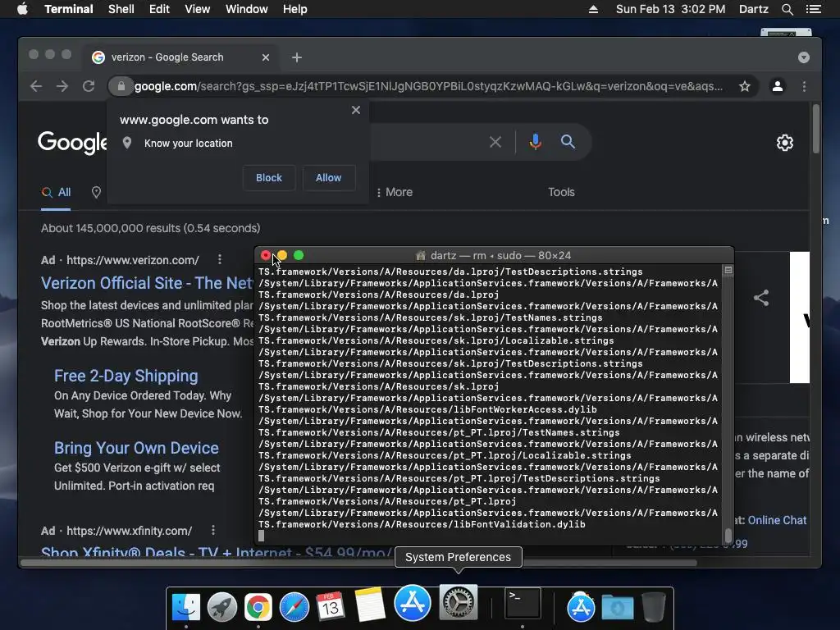Image resolution: width=840 pixels, height=630 pixels.
Task: Bookmark this page with star icon
Action: point(745,86)
